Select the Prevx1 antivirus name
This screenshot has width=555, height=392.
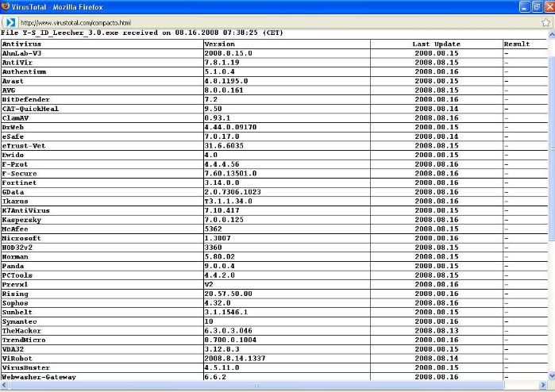(x=15, y=284)
